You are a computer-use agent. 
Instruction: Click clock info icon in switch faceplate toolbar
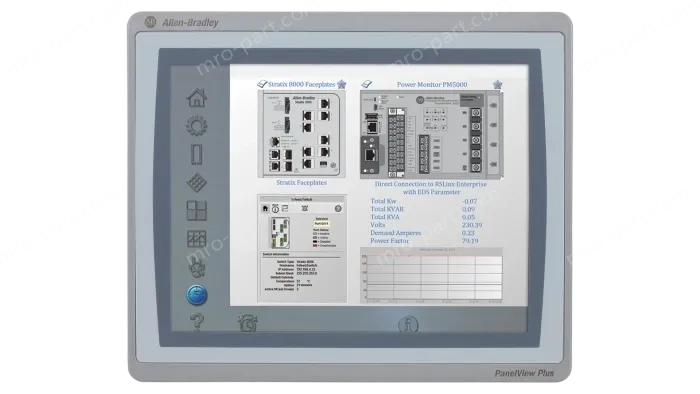coord(275,208)
